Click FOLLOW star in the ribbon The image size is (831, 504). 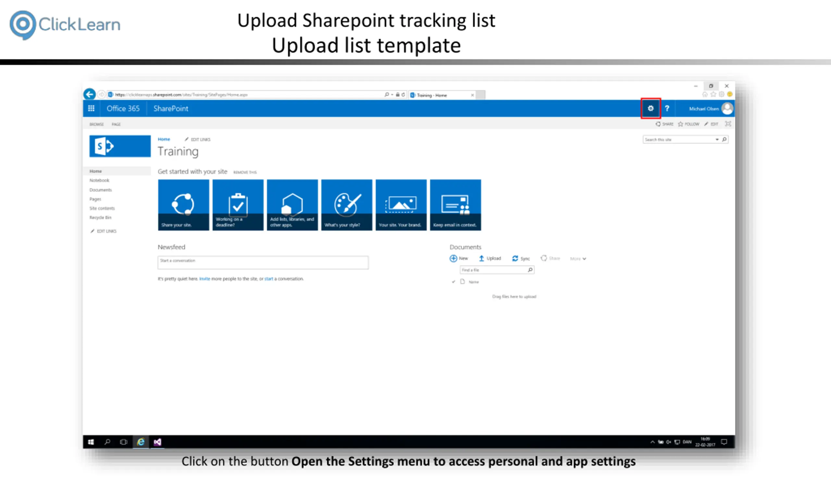(689, 124)
